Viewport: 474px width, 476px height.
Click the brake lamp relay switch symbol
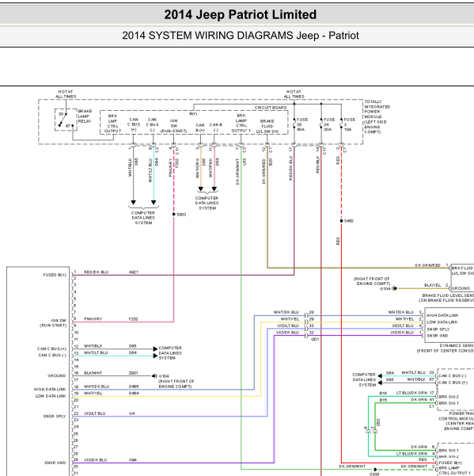tap(66, 120)
